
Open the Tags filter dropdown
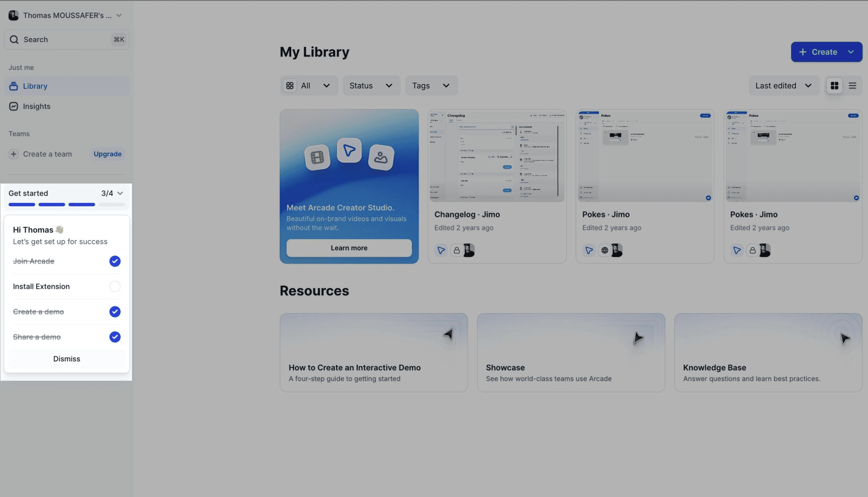[431, 86]
